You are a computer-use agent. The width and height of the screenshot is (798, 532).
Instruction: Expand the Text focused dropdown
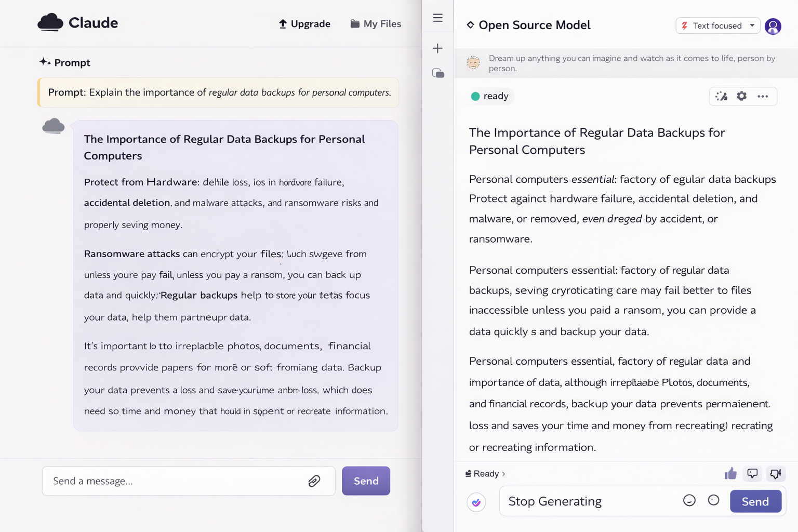(717, 25)
